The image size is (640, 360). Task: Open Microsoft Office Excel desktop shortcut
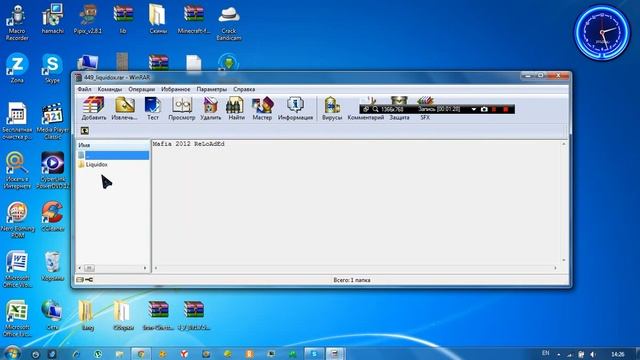(17, 318)
